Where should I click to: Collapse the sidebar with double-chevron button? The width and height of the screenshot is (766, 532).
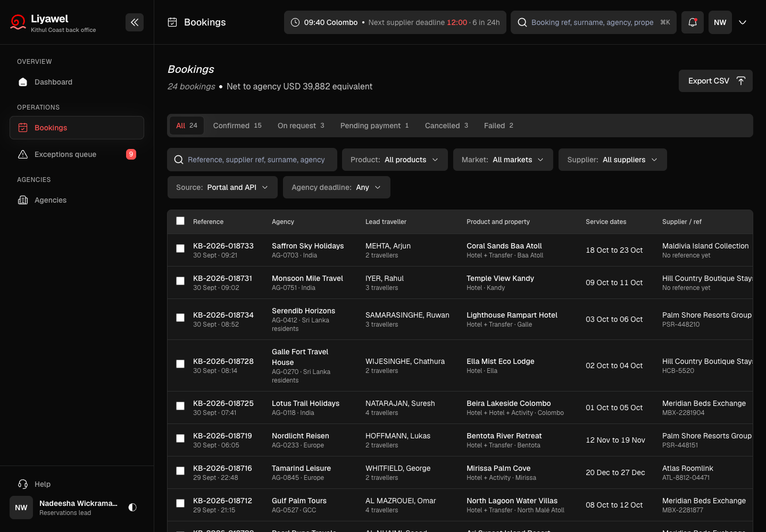[x=135, y=22]
